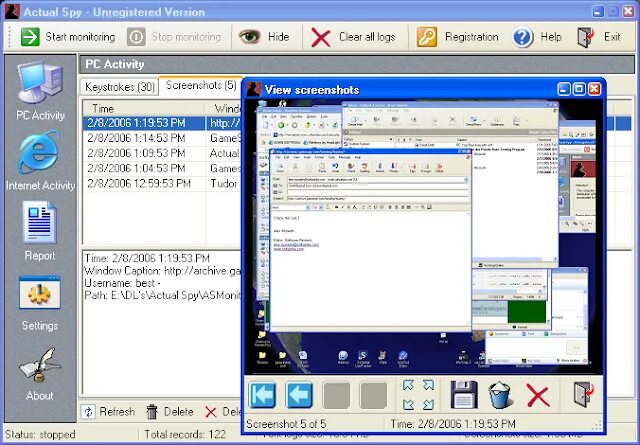Viewport: 640px width, 445px height.
Task: Save screenshot with floppy disk icon
Action: tap(464, 395)
